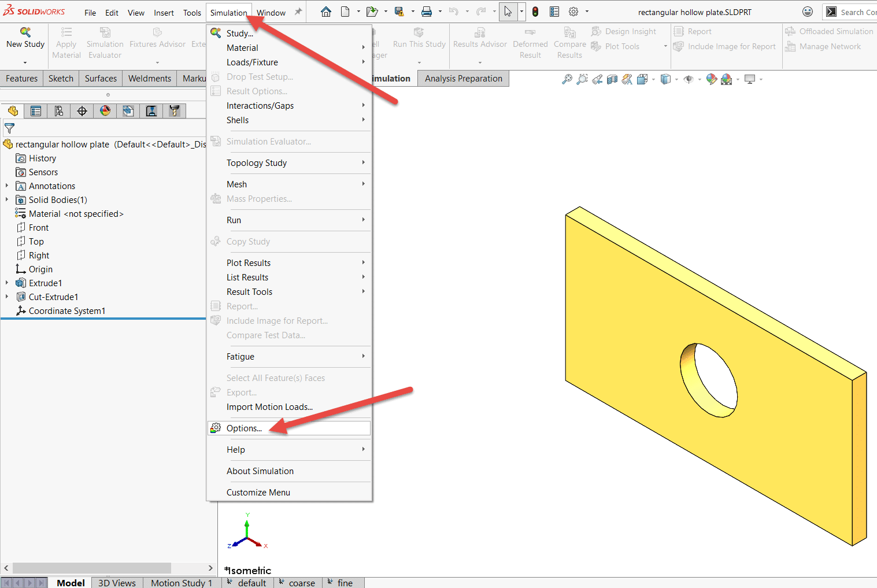This screenshot has width=877, height=588.
Task: Click the Section View icon
Action: point(612,79)
